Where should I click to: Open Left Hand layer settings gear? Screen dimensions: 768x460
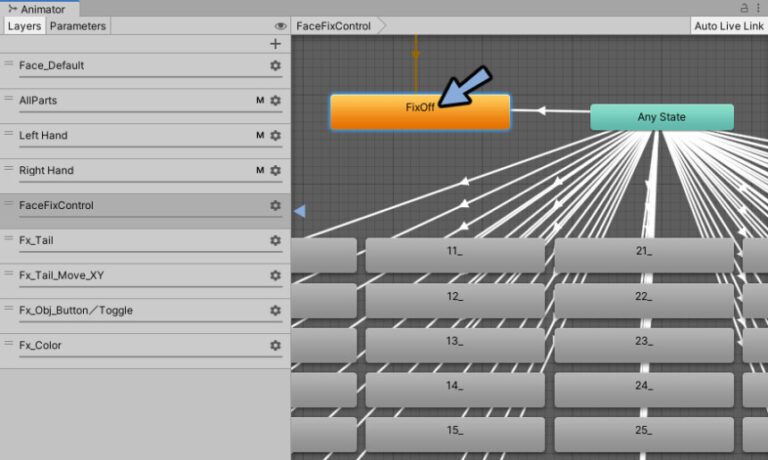(275, 136)
